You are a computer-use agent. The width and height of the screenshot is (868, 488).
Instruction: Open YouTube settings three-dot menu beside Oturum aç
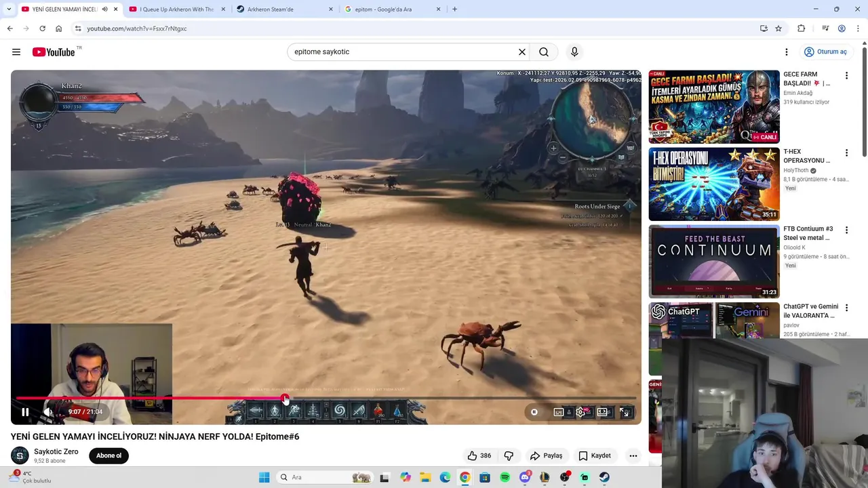pyautogui.click(x=787, y=52)
